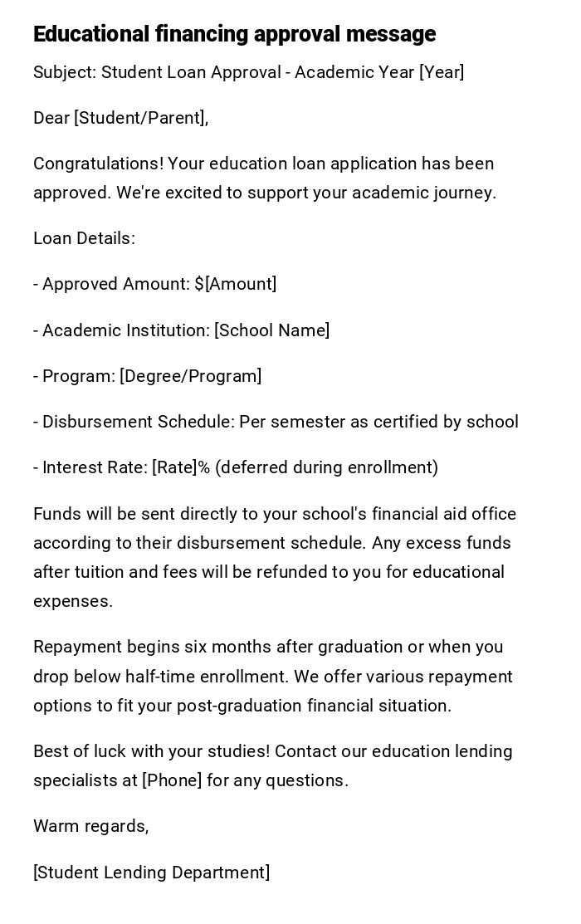Click the [Year] placeholder in subject

click(442, 72)
